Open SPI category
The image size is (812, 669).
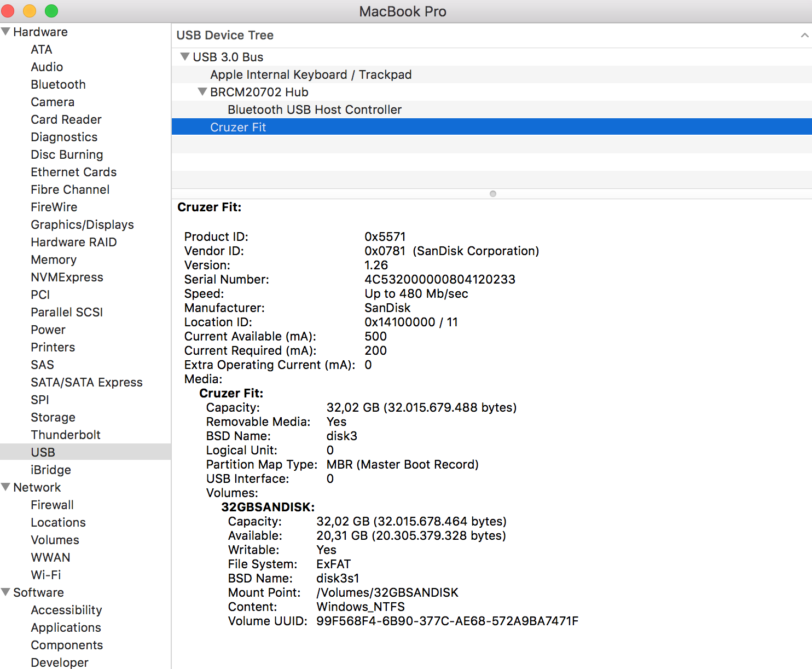click(40, 400)
